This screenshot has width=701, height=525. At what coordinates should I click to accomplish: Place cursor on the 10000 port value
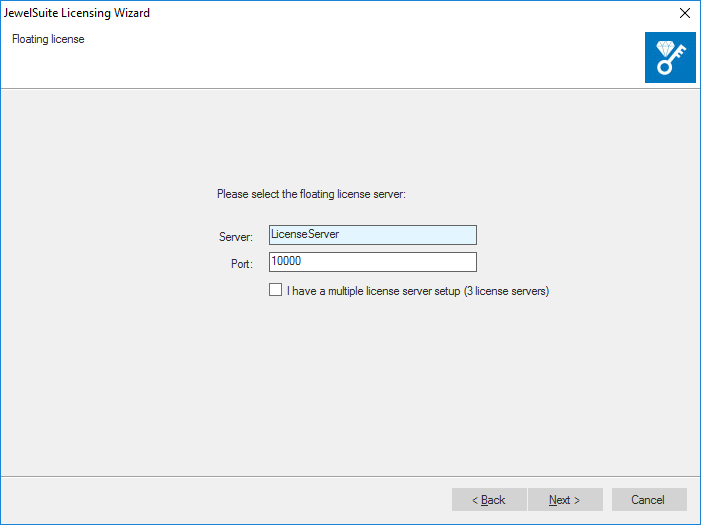click(287, 262)
